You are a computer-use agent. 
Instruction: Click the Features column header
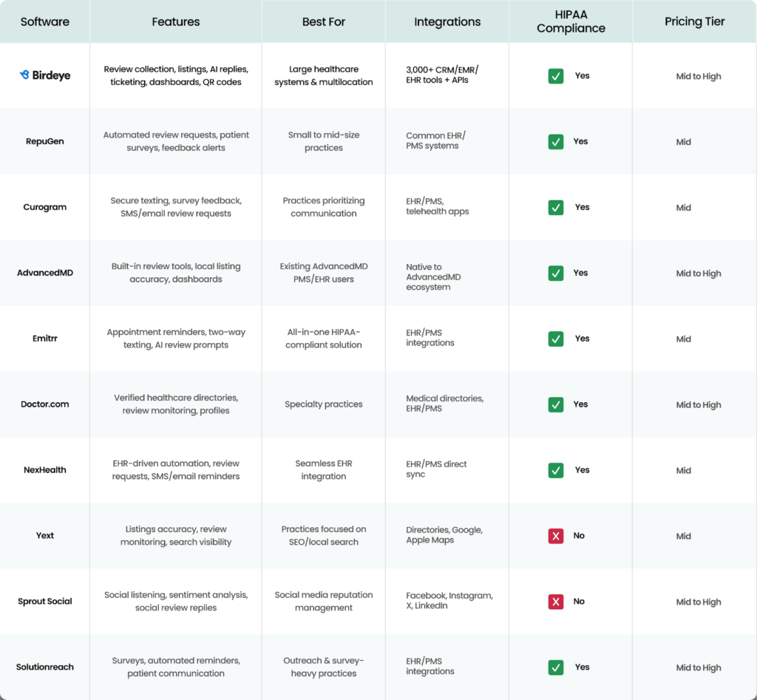(x=176, y=21)
